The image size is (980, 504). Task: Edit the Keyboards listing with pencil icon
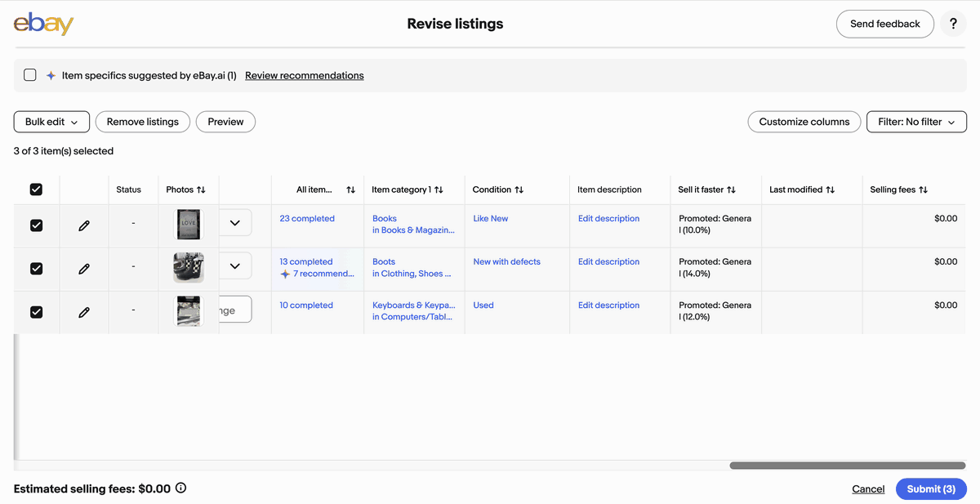[x=84, y=312]
